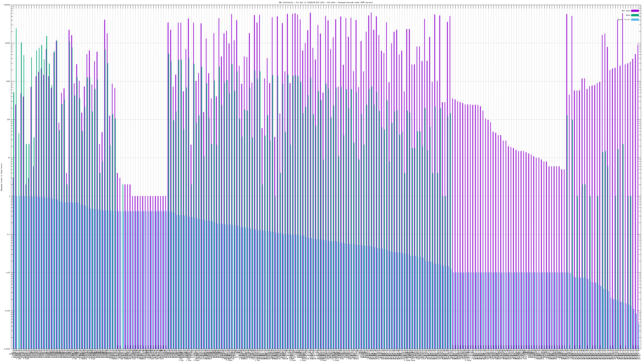Viewport: 644px width, 362px height.
Task: Click the 0.1 y-axis tick label
Action: [x=9, y=234]
